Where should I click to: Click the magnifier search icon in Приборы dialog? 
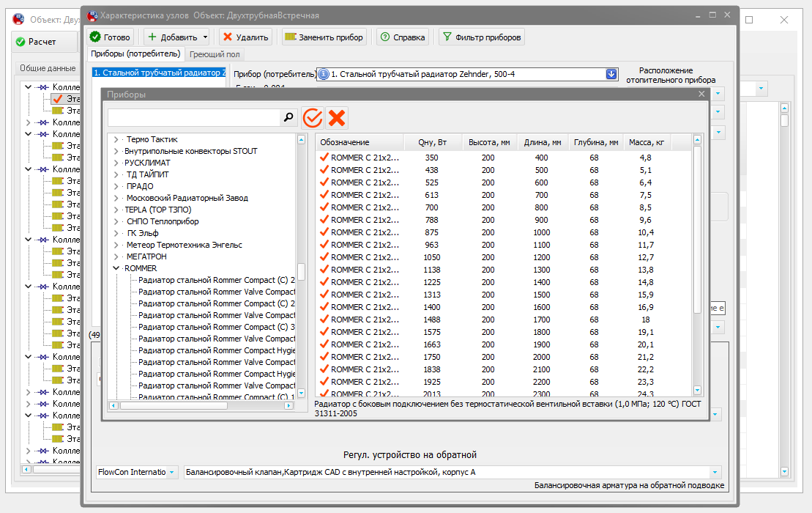click(x=288, y=118)
